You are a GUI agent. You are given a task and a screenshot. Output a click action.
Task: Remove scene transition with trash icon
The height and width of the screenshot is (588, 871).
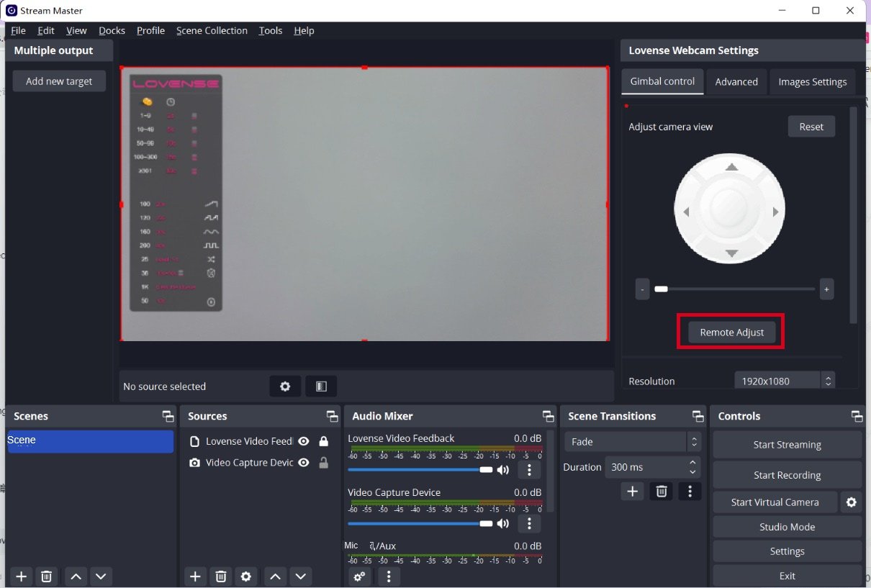[x=662, y=491]
